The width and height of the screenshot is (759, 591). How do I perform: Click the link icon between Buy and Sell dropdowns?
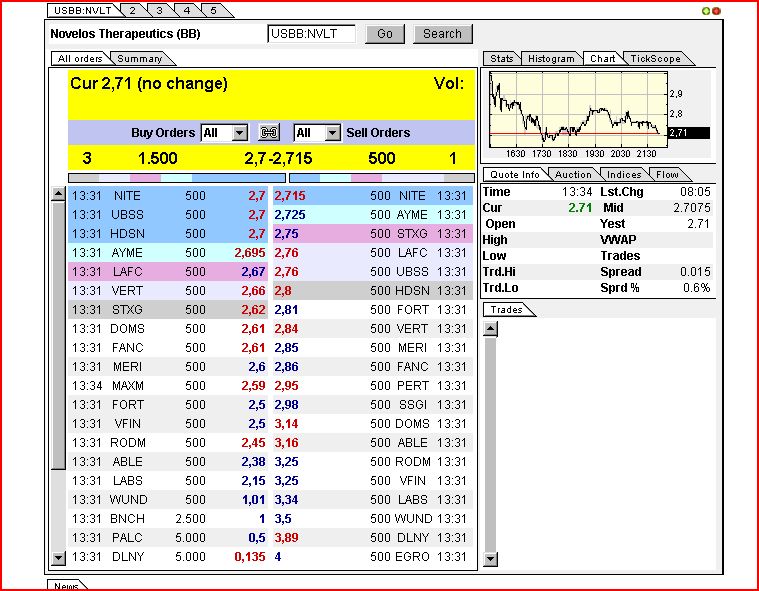[269, 133]
